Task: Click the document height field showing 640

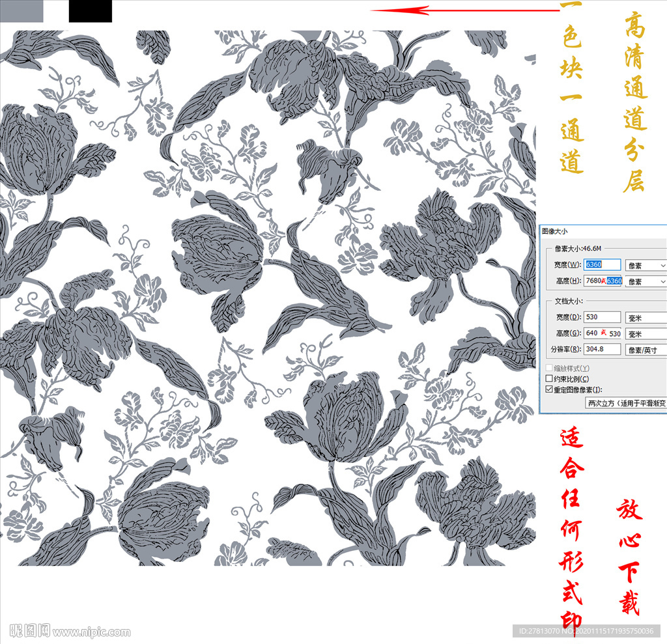Action: (x=603, y=333)
